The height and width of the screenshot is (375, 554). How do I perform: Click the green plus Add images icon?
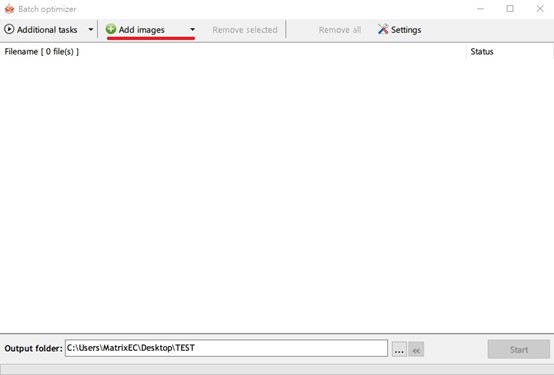click(111, 29)
